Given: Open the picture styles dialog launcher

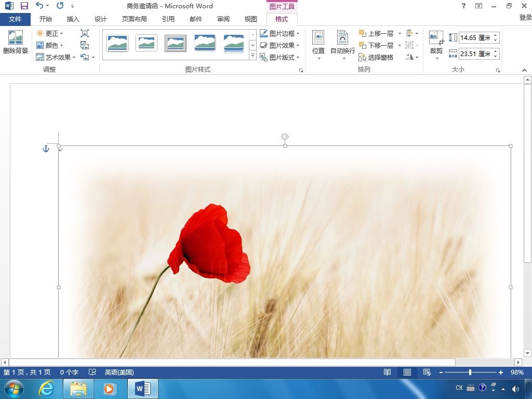Looking at the screenshot, I should (301, 70).
